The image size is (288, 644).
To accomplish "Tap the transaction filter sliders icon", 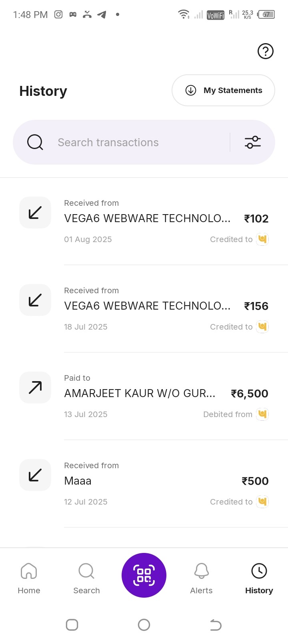I will (252, 142).
